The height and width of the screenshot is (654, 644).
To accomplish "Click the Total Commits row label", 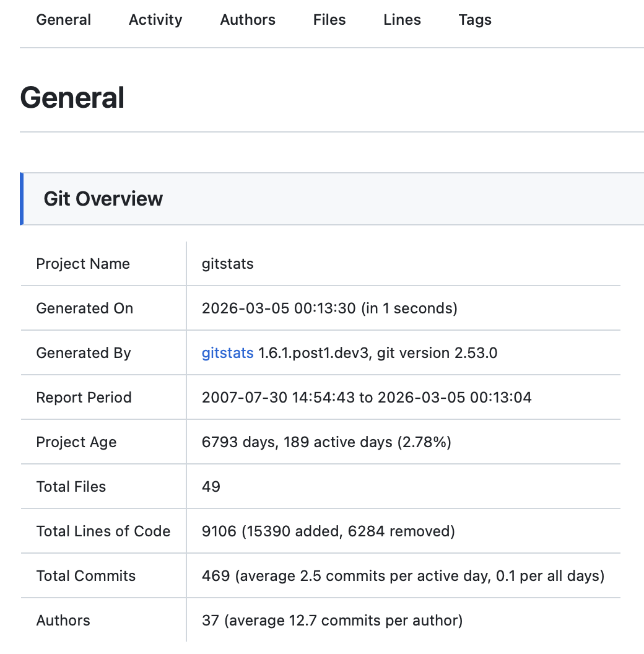I will point(86,576).
